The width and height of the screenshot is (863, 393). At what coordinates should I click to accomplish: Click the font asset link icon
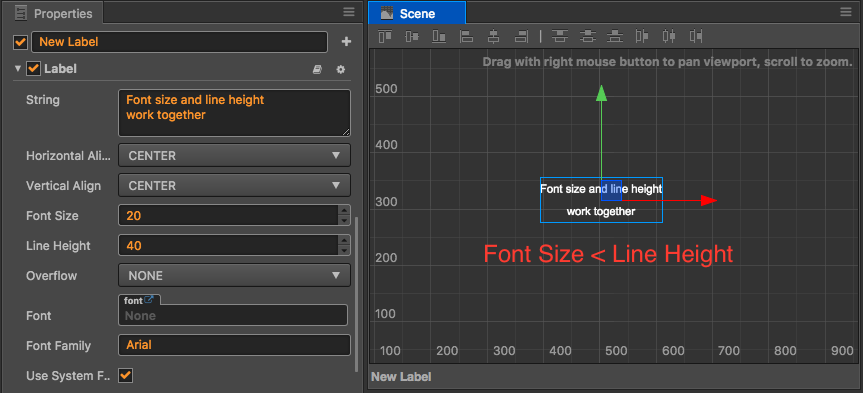coord(149,300)
